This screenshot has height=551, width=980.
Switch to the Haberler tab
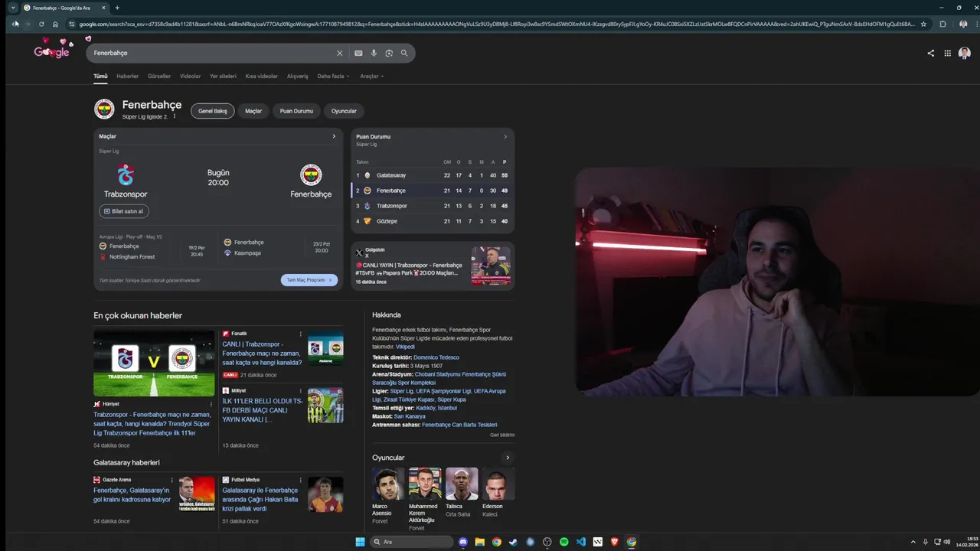pyautogui.click(x=128, y=77)
